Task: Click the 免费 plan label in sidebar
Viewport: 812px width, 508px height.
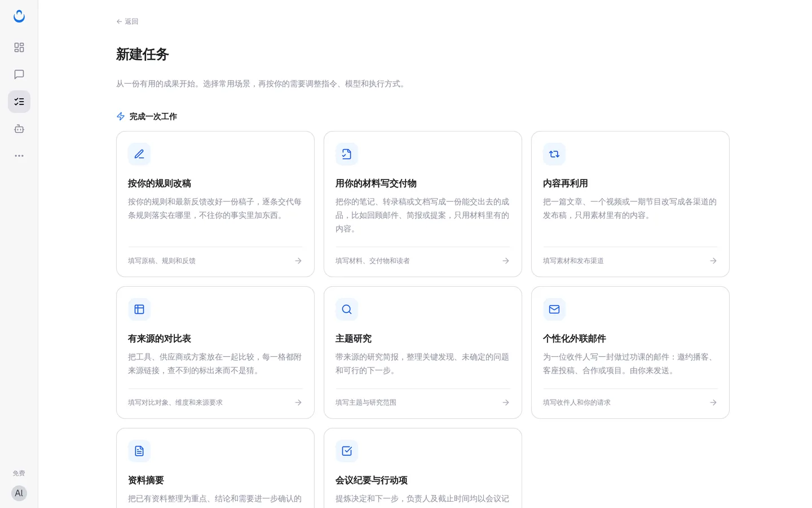Action: tap(19, 474)
